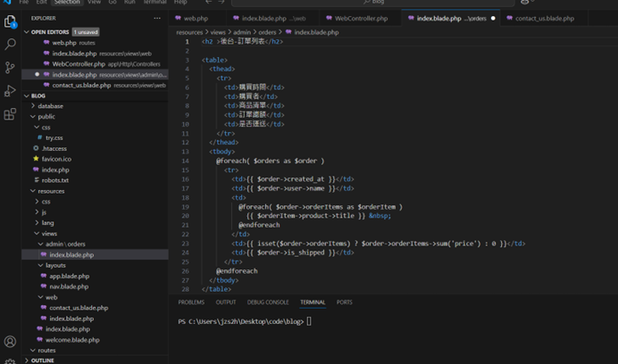Image resolution: width=618 pixels, height=364 pixels.
Task: Click the unsaved dot on orders index.blade.php tab
Action: coord(493,19)
